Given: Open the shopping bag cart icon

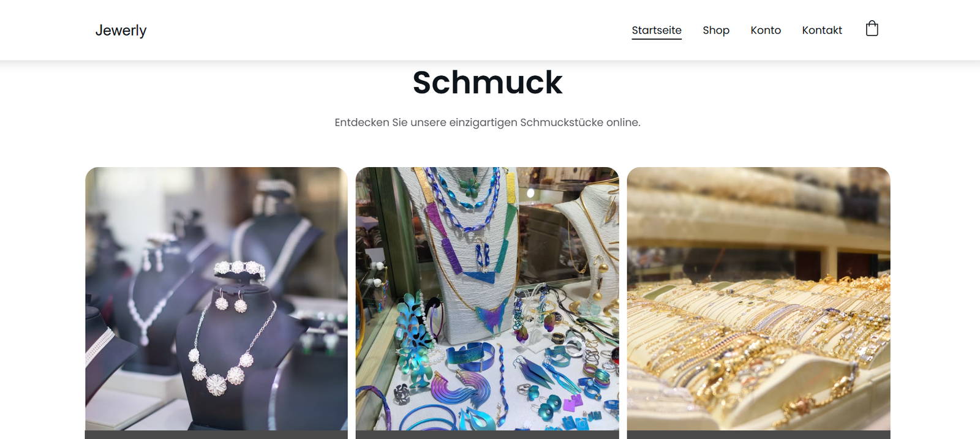Looking at the screenshot, I should [872, 29].
